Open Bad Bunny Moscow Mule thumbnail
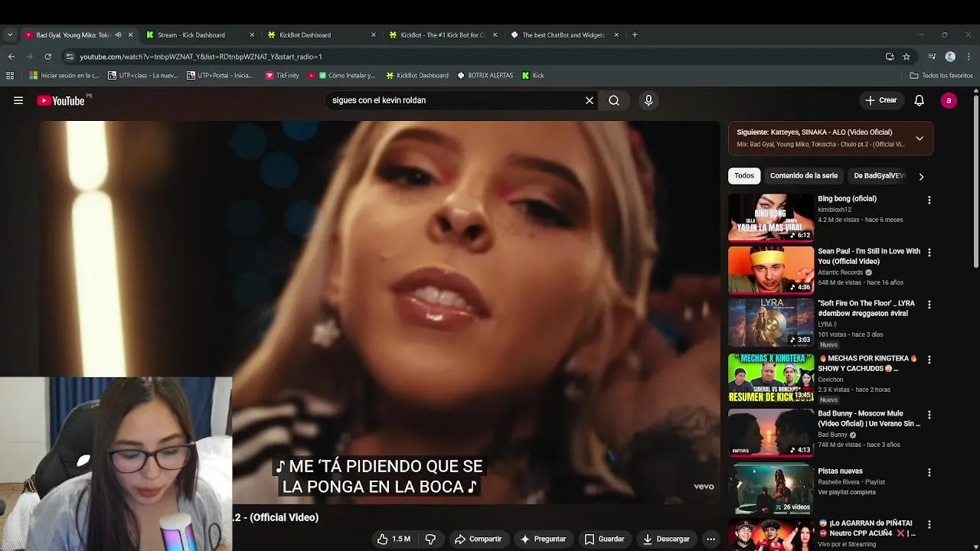 click(771, 432)
